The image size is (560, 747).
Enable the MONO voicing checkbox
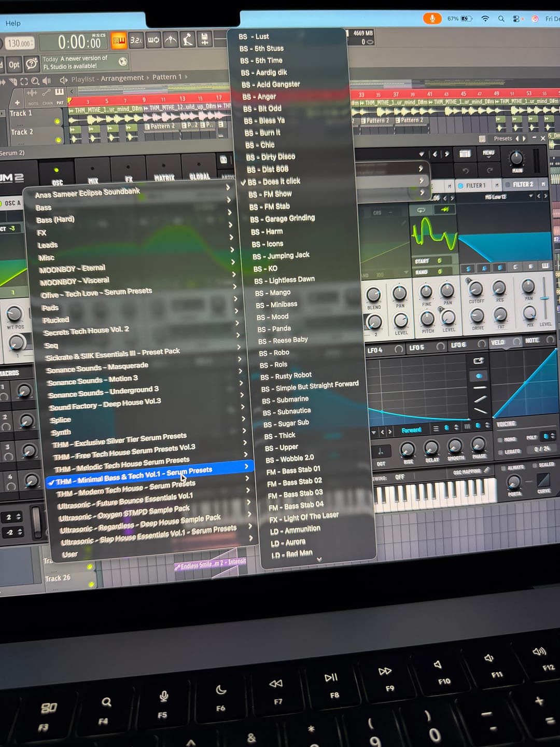tap(499, 439)
